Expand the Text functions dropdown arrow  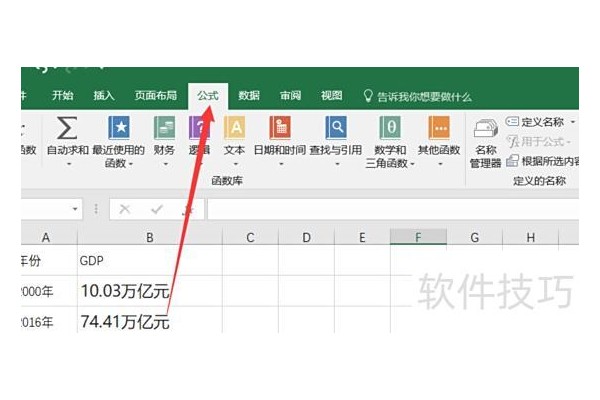tap(236, 164)
